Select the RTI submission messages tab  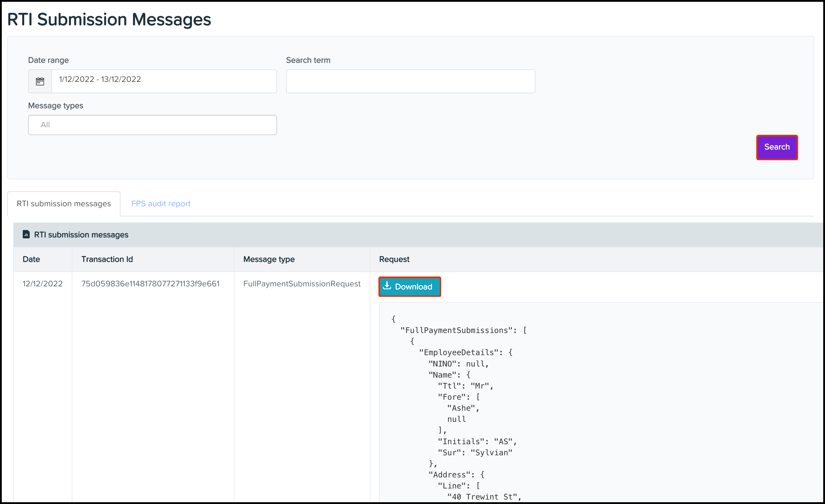click(64, 204)
